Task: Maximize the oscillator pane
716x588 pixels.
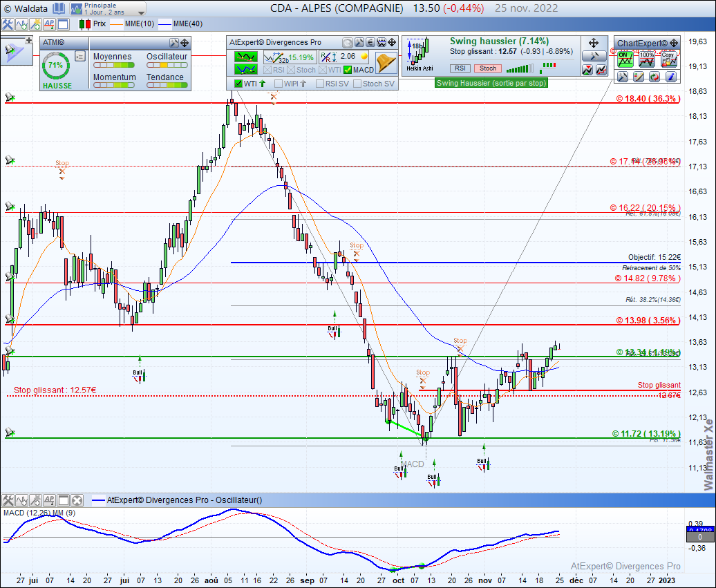Action: [x=63, y=500]
